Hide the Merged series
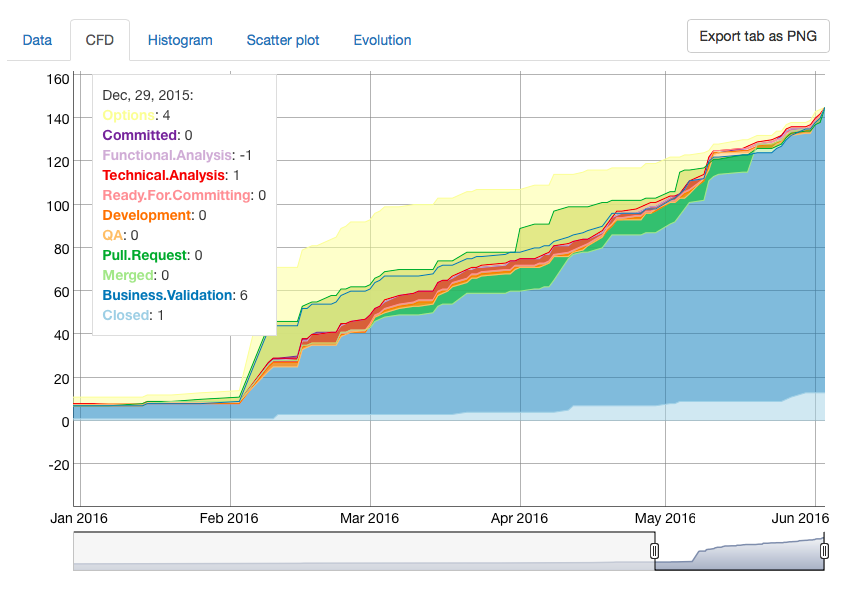Image resolution: width=841 pixels, height=597 pixels. (127, 275)
